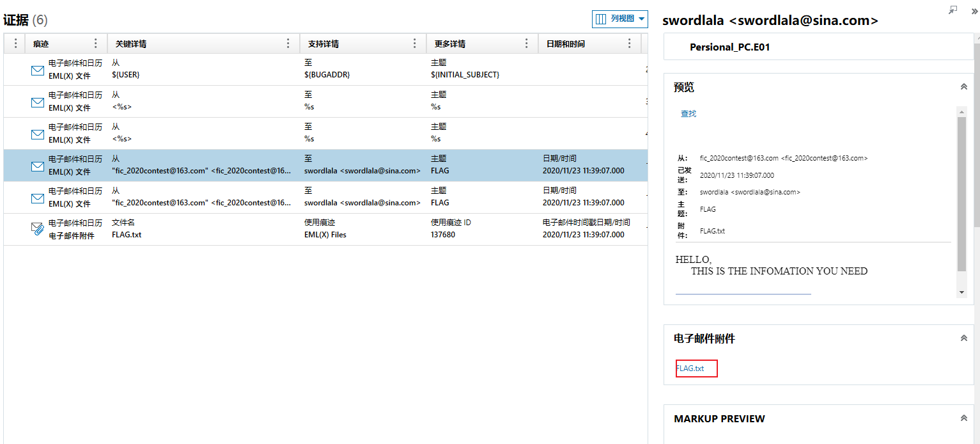Collapse the 电子邮件附件 section
980x444 pixels.
(963, 338)
